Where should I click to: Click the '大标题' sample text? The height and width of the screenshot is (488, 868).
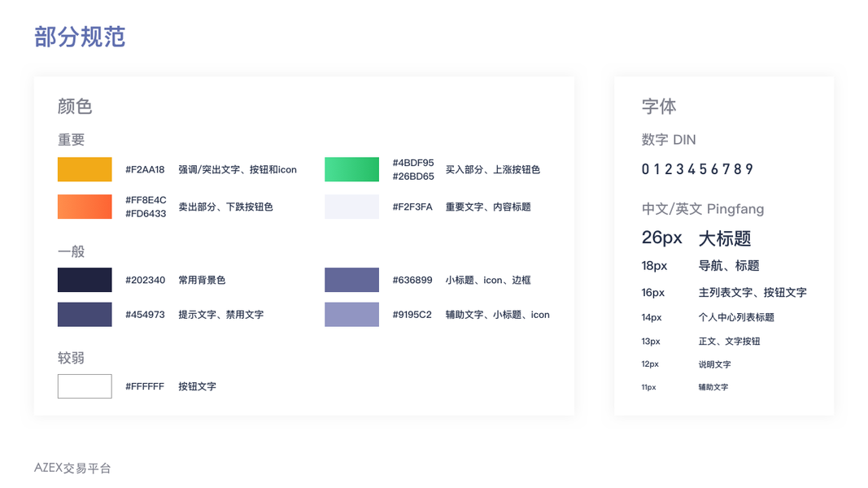coord(725,238)
